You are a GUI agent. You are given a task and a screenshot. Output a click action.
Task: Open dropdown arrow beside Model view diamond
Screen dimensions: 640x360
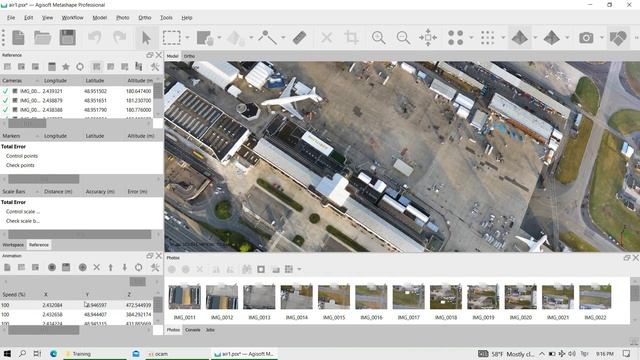pos(535,38)
